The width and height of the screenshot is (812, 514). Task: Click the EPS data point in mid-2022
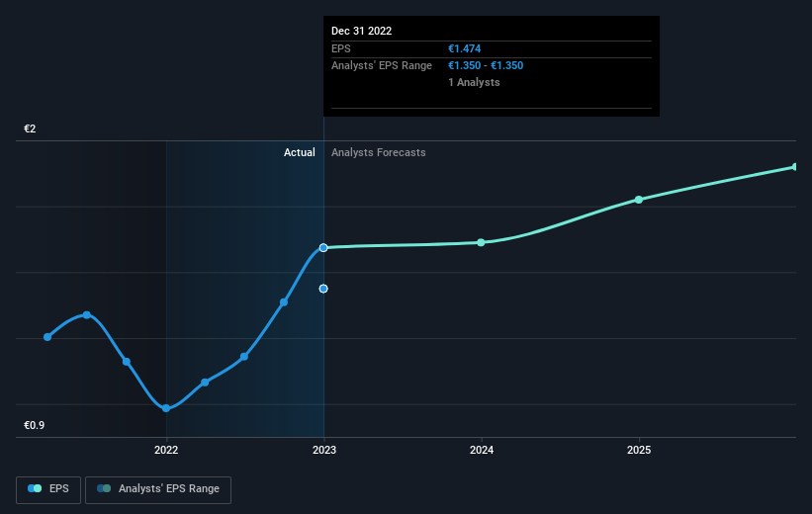point(244,357)
